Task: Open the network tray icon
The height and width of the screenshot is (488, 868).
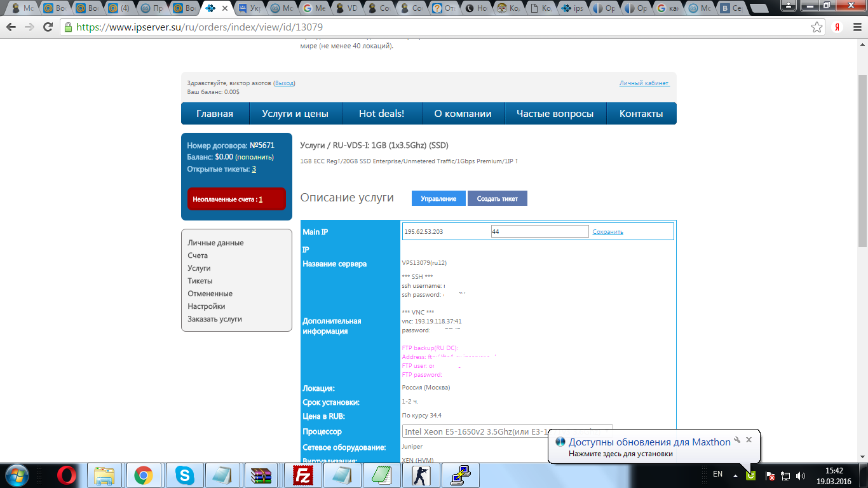Action: click(x=785, y=475)
